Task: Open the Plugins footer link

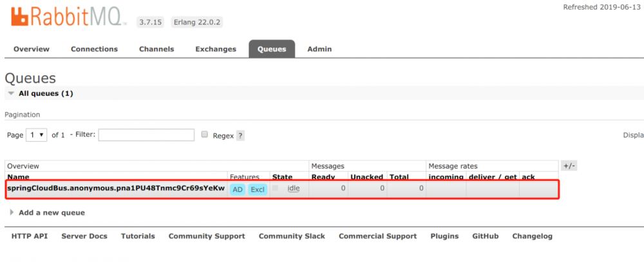Action: coord(444,236)
